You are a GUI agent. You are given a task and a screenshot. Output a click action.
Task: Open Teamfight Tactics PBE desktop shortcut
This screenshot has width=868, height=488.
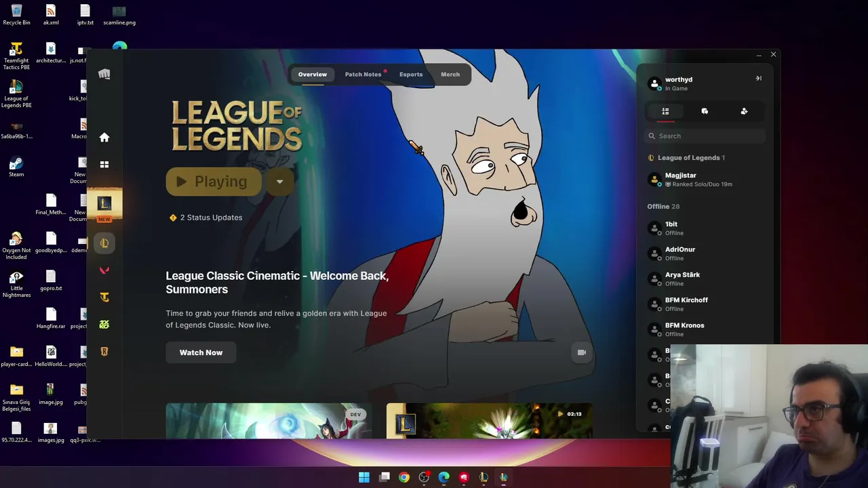tap(16, 56)
